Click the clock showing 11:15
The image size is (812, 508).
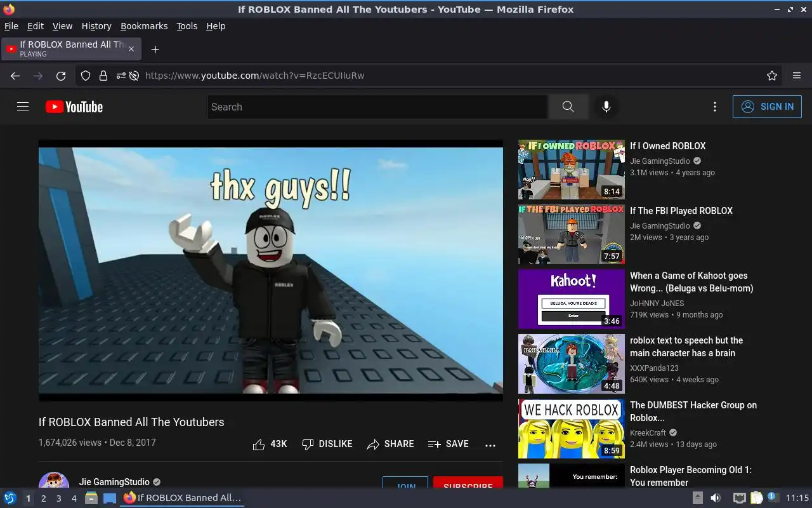(x=797, y=498)
